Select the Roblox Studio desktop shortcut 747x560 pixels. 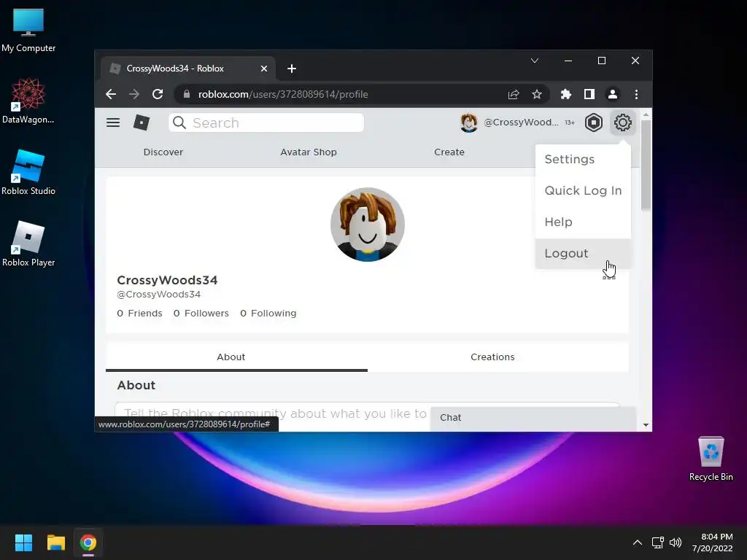pos(28,173)
